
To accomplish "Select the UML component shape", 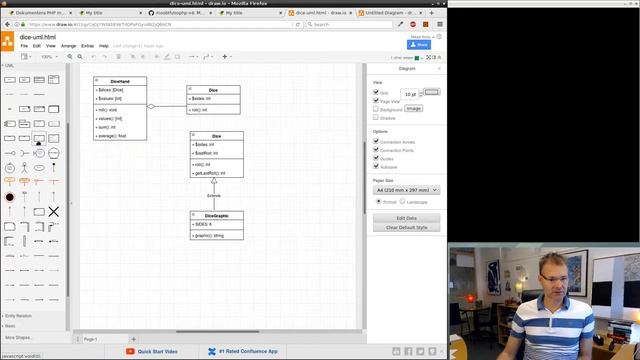I will [x=10, y=124].
